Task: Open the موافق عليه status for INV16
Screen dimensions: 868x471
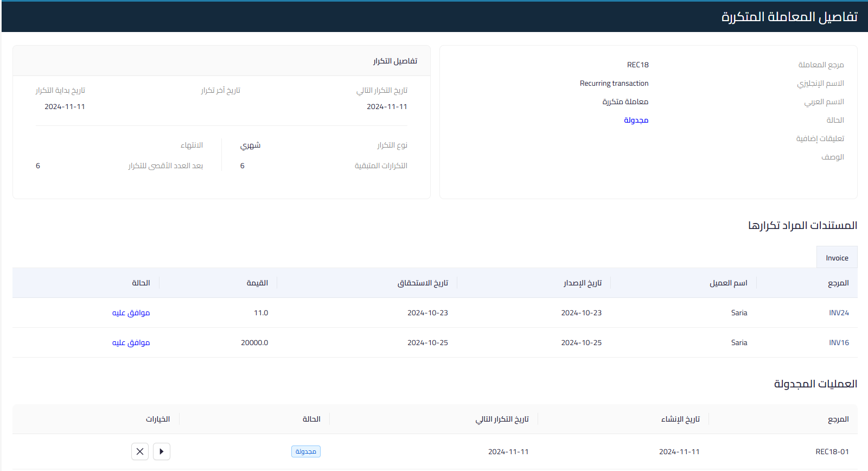Action: 131,342
